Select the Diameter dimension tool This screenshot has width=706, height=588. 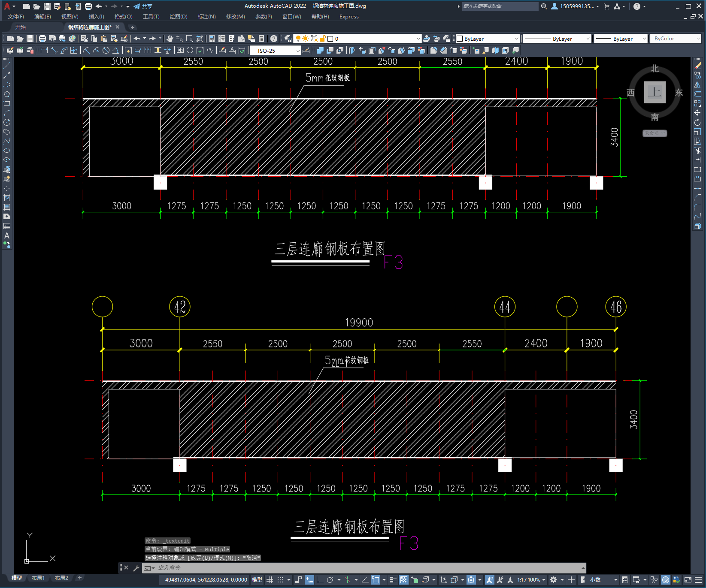(106, 50)
